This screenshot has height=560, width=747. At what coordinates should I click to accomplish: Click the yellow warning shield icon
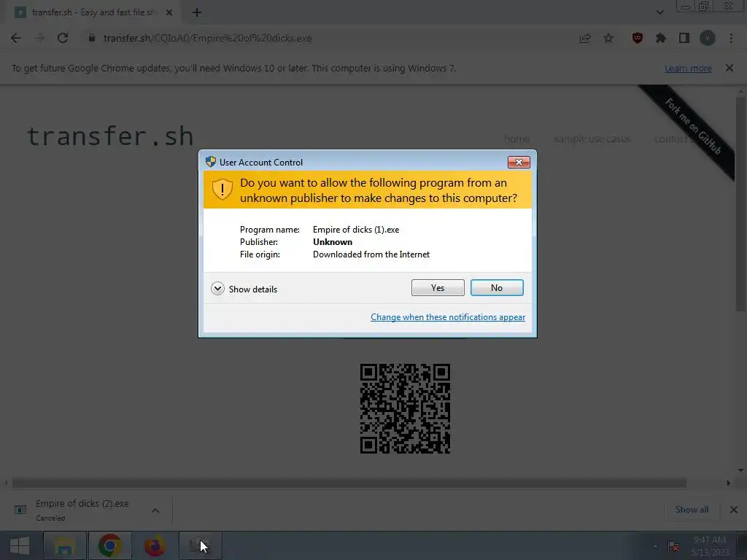222,190
